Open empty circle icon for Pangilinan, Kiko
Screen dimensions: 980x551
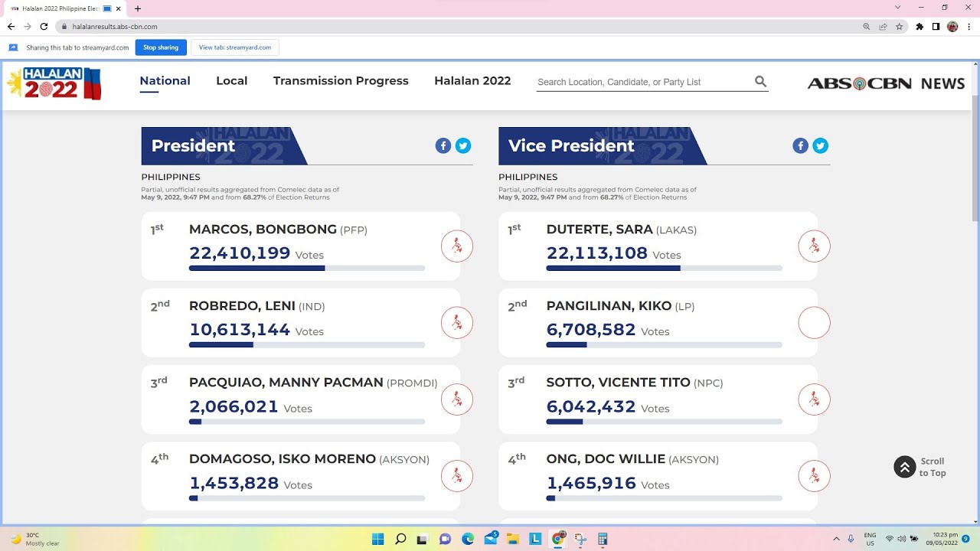pos(814,323)
